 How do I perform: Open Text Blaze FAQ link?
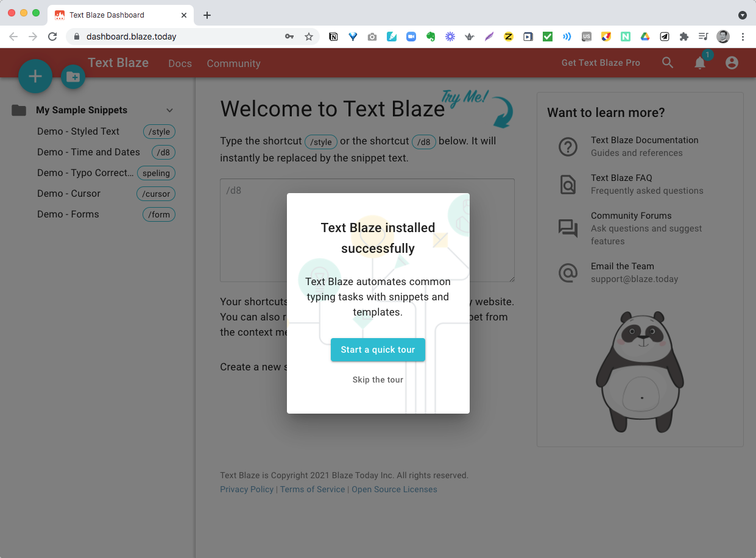pyautogui.click(x=621, y=178)
